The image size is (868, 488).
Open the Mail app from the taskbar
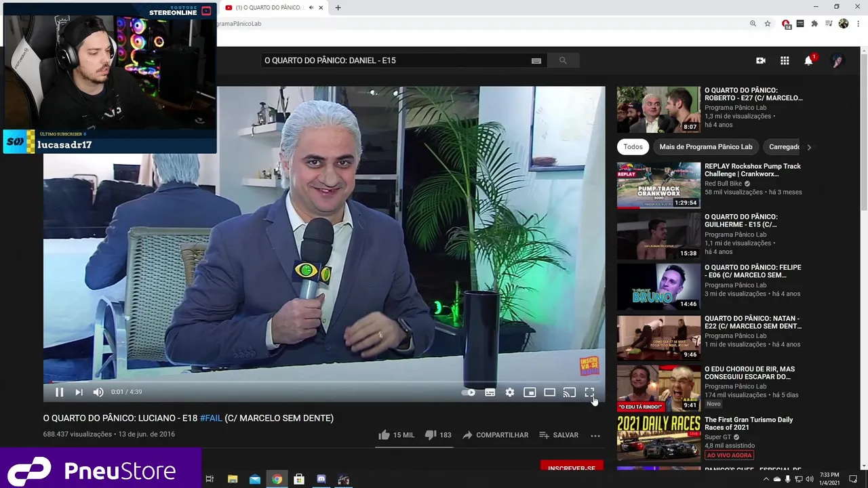click(x=255, y=479)
